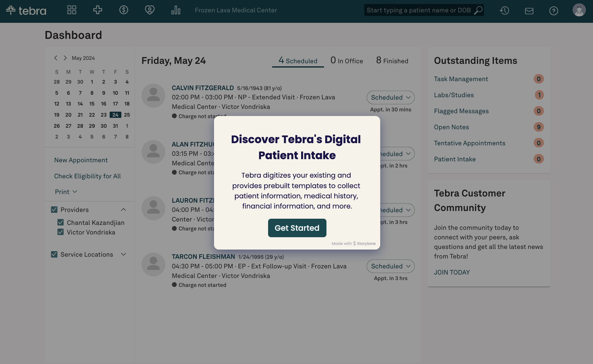This screenshot has height=364, width=593.
Task: Click Tarcon Fleishman's avatar placeholder
Action: [x=153, y=264]
